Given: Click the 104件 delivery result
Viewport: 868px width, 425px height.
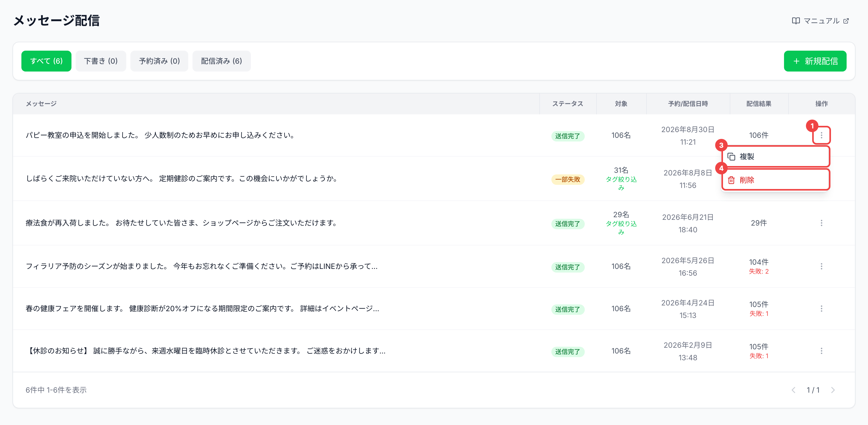Looking at the screenshot, I should pos(758,262).
